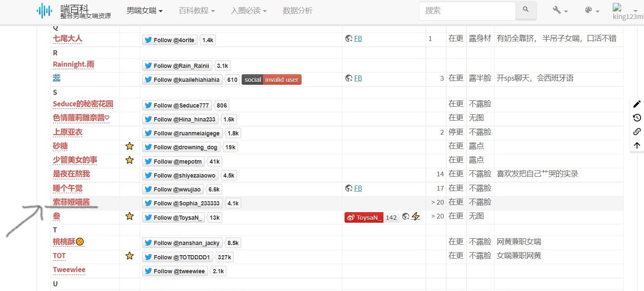Expand the 百科教程 dropdown menu
The height and width of the screenshot is (291, 644).
[197, 11]
